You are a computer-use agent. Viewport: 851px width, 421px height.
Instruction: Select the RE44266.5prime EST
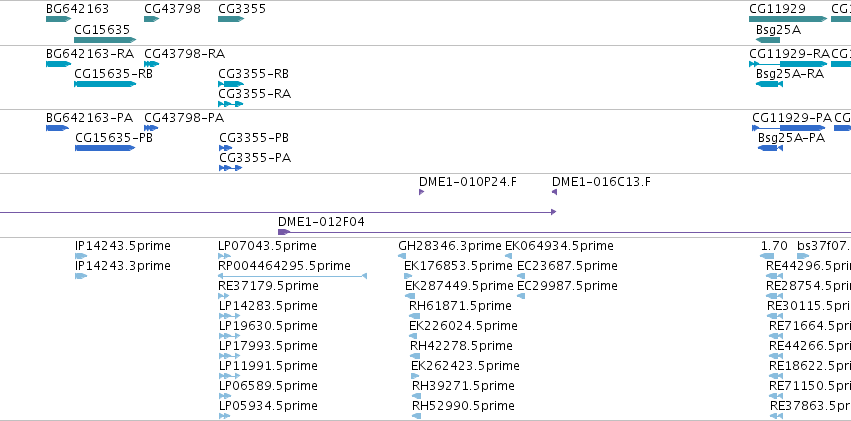(x=777, y=356)
